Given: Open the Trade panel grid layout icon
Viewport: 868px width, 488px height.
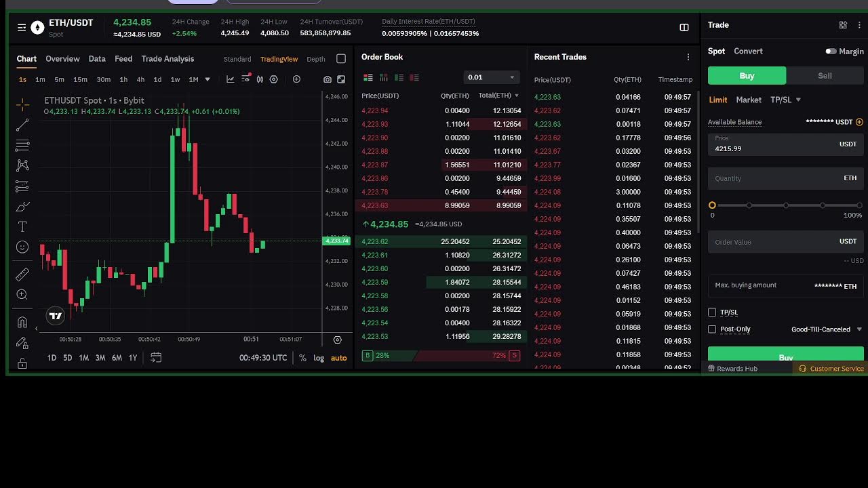Looking at the screenshot, I should click(x=843, y=25).
